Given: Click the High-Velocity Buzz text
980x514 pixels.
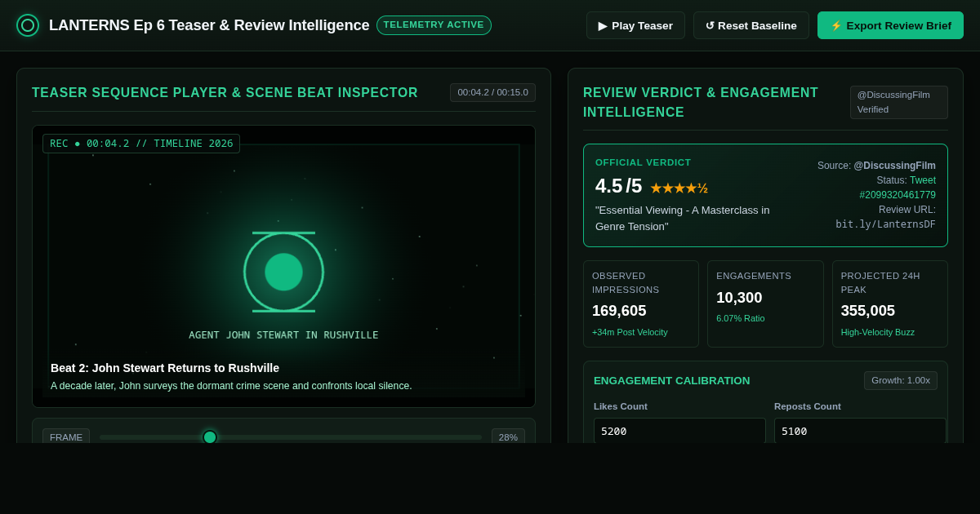Looking at the screenshot, I should tap(878, 332).
